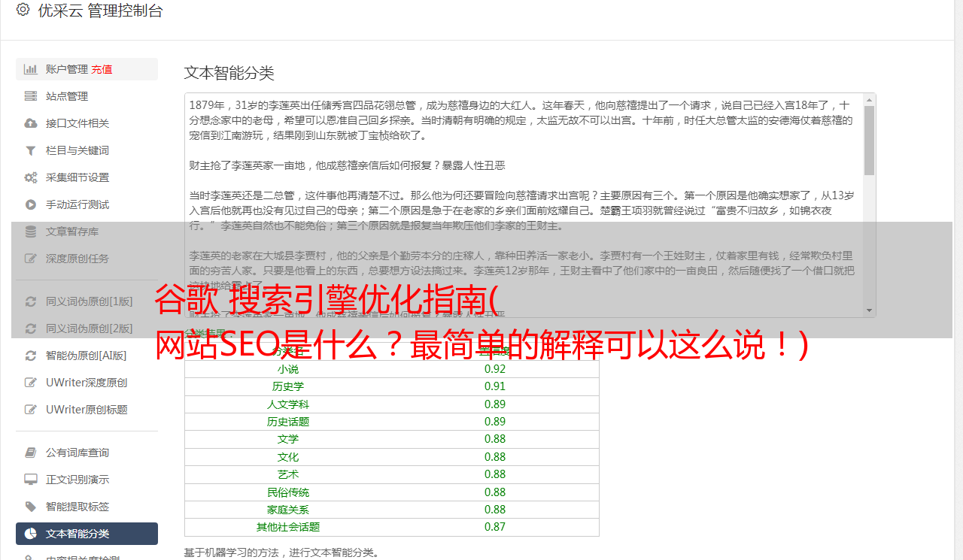Click the tag icon for 智能提取标签
The image size is (963, 560).
tap(31, 507)
